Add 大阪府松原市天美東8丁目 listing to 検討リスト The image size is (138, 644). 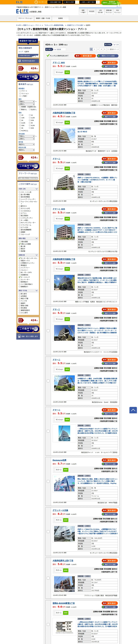tap(110, 117)
